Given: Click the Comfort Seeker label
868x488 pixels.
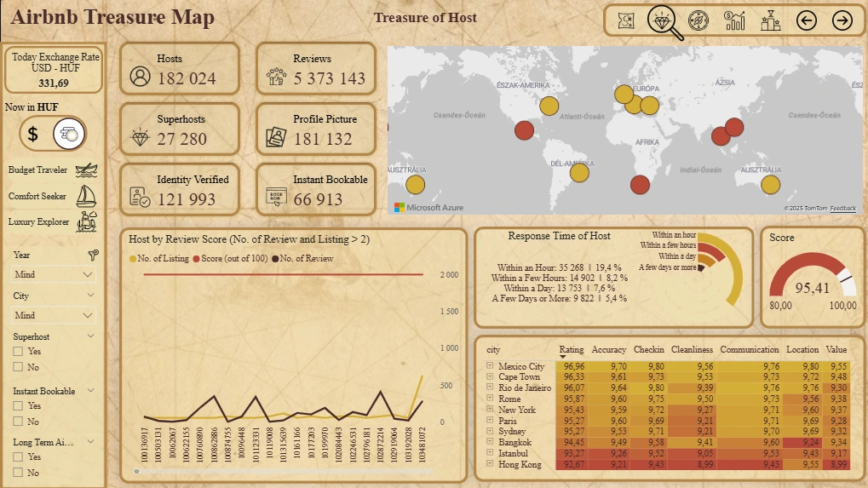Looking at the screenshot, I should 38,197.
